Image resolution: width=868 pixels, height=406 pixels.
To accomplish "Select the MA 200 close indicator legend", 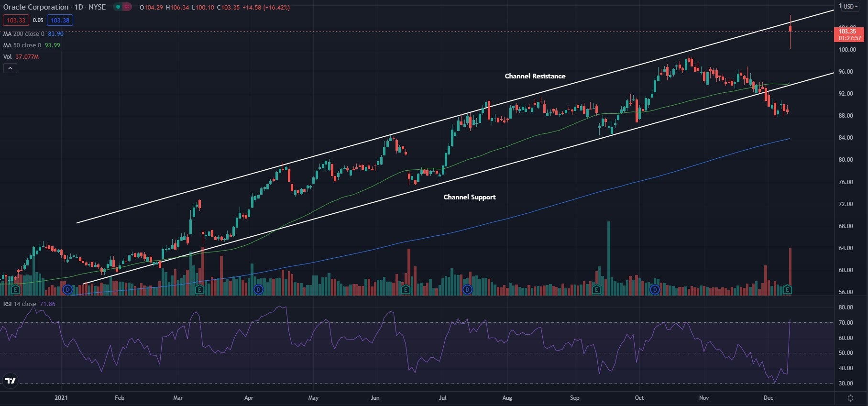I will [x=24, y=34].
